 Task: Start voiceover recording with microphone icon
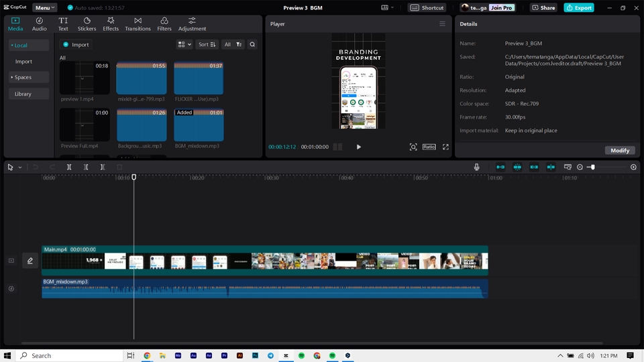[476, 167]
